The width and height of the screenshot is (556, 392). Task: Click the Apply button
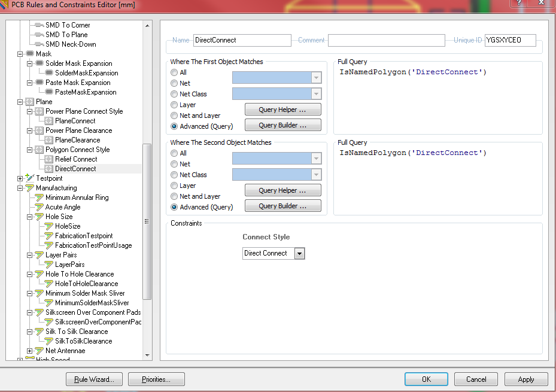tap(526, 379)
